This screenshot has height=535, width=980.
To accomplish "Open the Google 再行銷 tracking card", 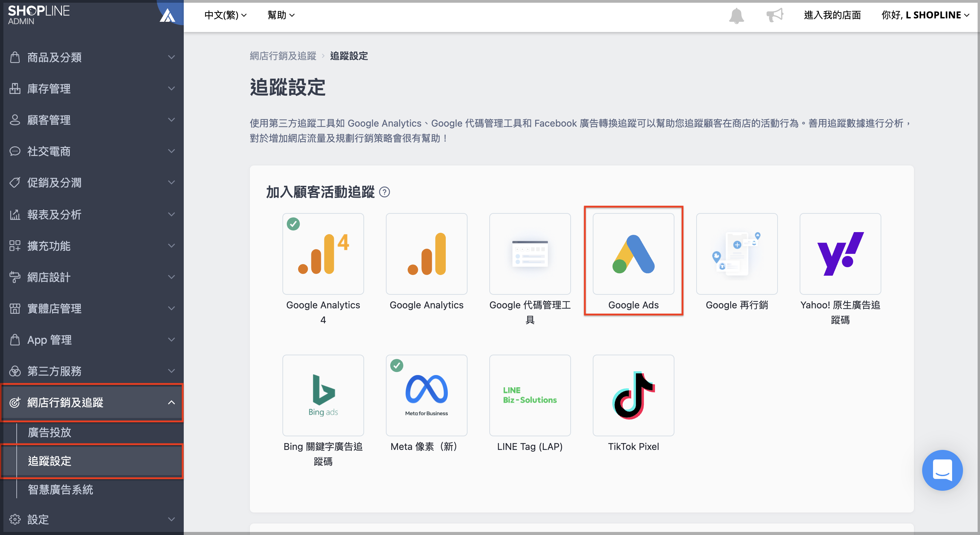I will [737, 254].
